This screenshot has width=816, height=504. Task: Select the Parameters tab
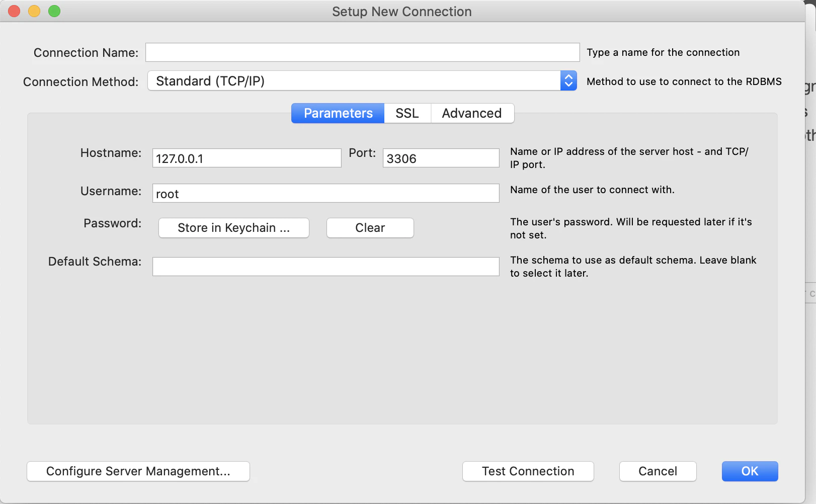coord(338,113)
